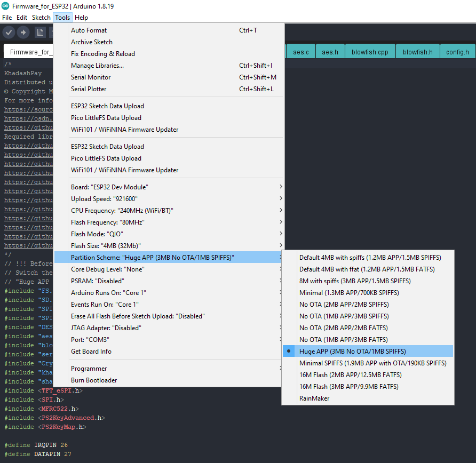The height and width of the screenshot is (463, 476).
Task: Click the #include <PS2KeyMap.h> line
Action: coord(45,427)
